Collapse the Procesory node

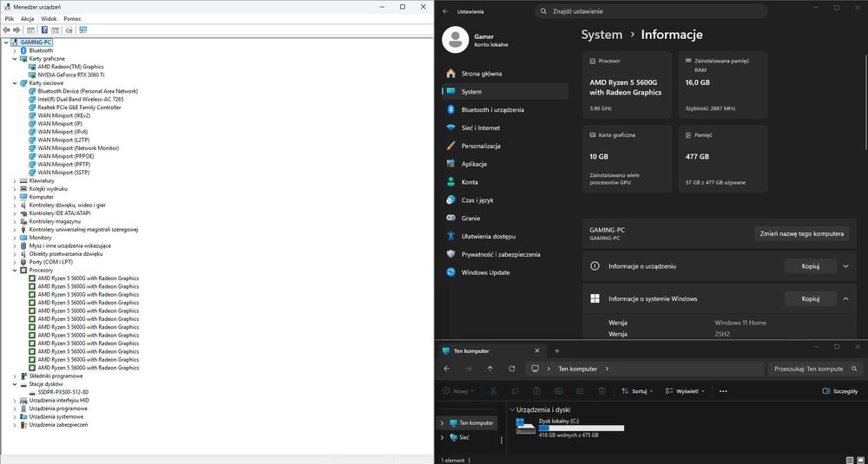[15, 271]
